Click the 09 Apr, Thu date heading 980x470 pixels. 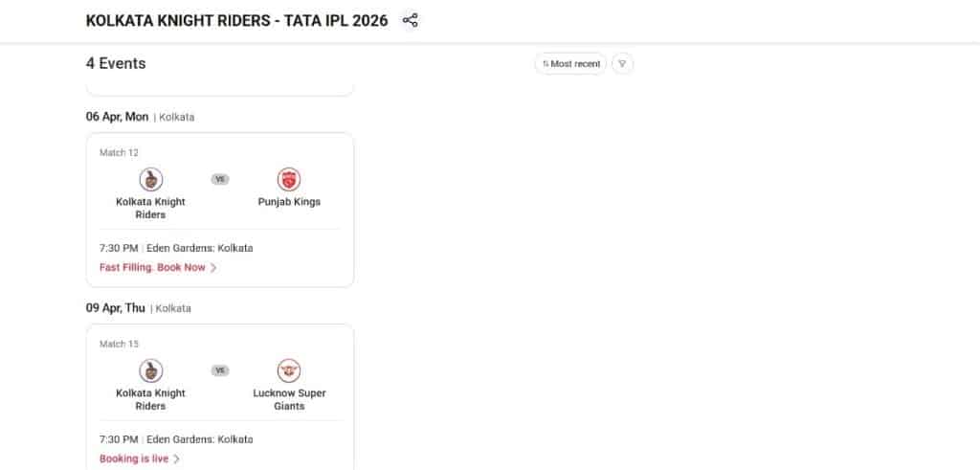point(116,308)
